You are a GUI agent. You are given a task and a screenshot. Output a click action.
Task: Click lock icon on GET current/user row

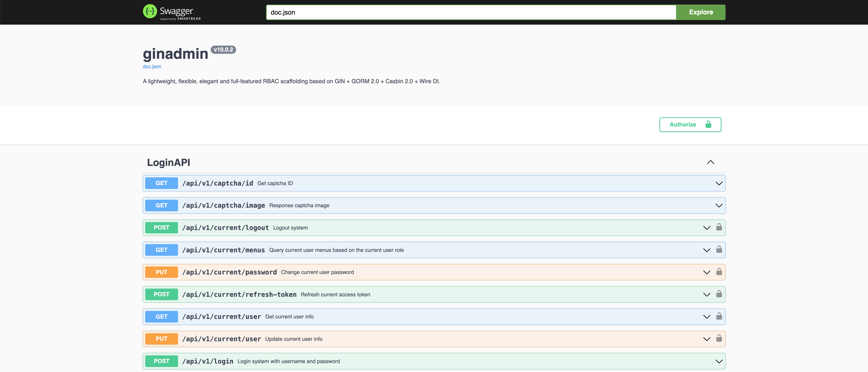tap(719, 316)
